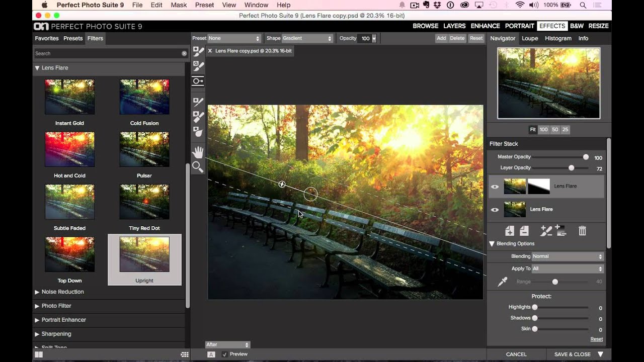Select the Hand pan tool
This screenshot has height=362, width=644.
198,152
